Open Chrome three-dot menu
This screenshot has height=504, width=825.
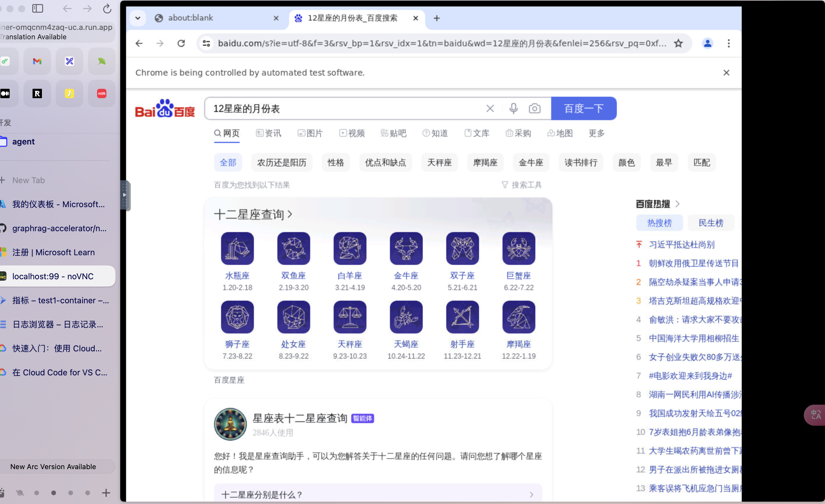729,43
